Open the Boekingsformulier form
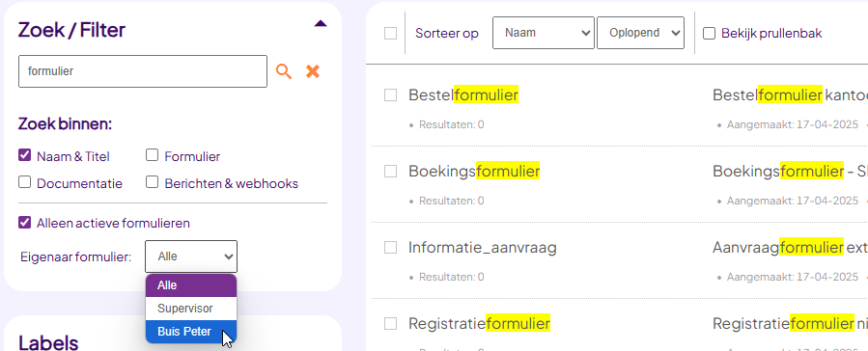 pos(474,172)
